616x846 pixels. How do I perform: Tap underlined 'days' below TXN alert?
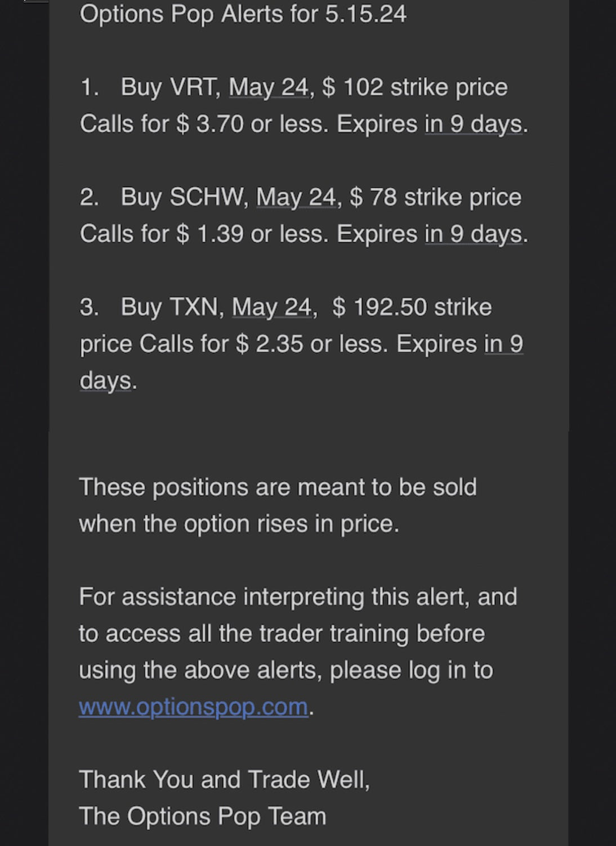pos(105,381)
